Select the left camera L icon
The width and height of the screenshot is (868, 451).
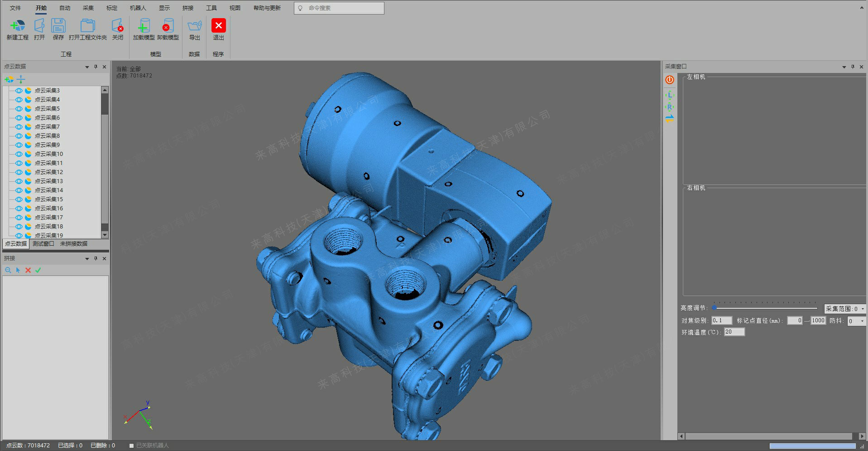point(670,95)
